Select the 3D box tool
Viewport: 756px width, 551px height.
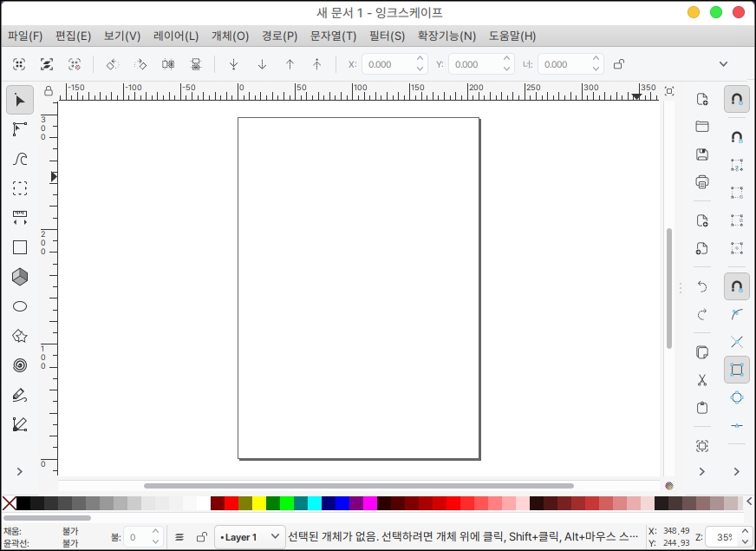point(20,277)
